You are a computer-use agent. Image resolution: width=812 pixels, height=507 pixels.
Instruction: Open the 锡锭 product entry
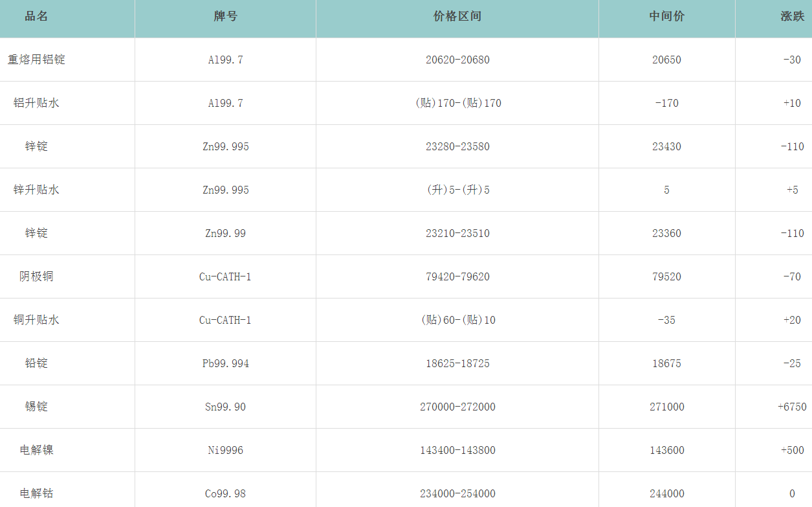click(36, 407)
